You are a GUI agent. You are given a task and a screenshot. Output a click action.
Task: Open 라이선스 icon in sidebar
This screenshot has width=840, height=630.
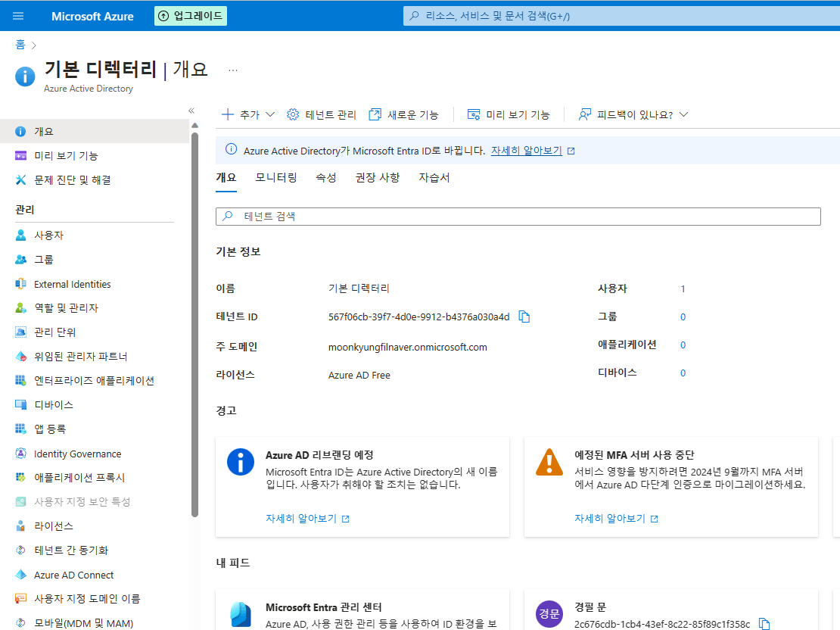(x=21, y=526)
